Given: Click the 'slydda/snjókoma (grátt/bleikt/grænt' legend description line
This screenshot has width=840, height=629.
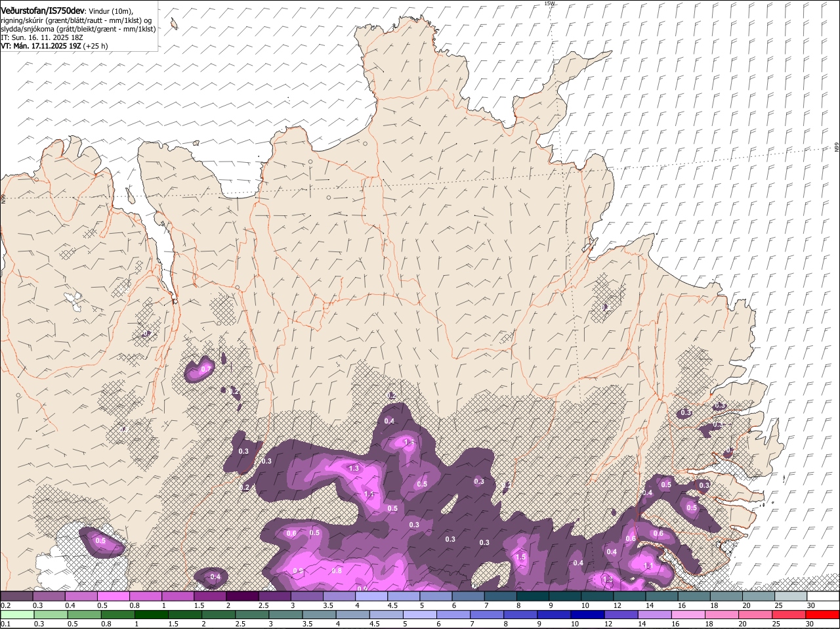Looking at the screenshot, I should [78, 29].
